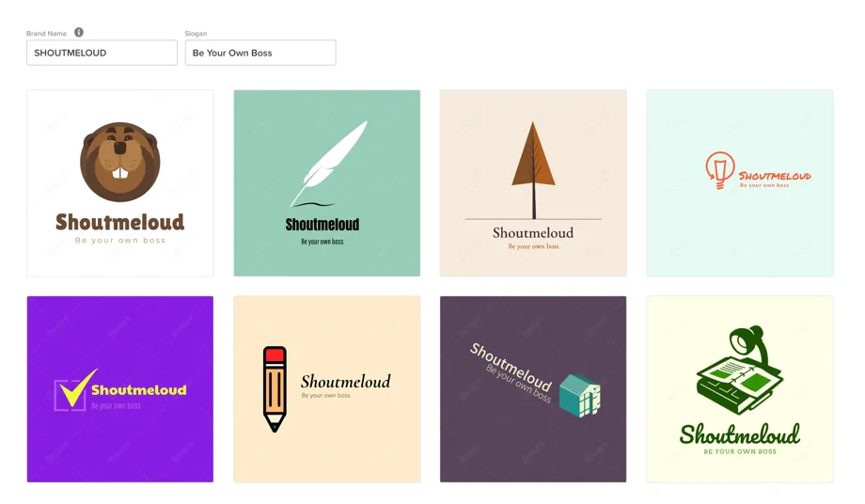Focus the Slogan input field
The image size is (865, 504).
(x=260, y=53)
